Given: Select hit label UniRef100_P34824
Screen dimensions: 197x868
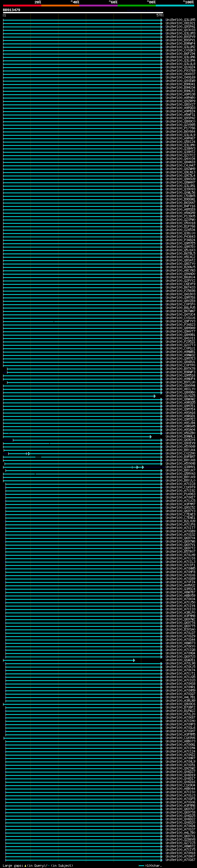Looking at the screenshot, I should click(x=180, y=240).
